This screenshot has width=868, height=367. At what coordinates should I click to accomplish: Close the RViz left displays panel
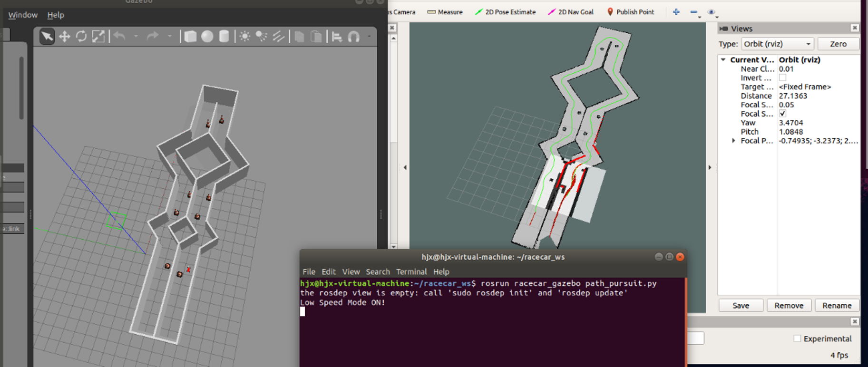[392, 28]
